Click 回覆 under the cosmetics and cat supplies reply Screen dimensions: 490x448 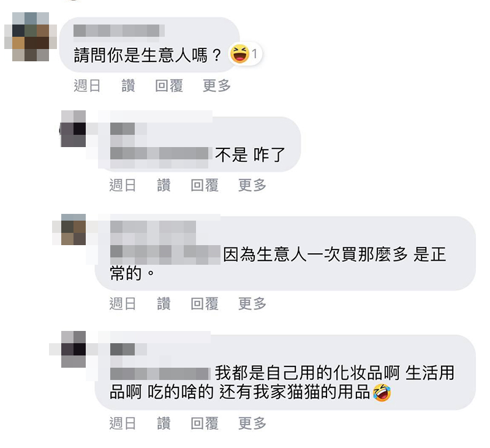205,423
